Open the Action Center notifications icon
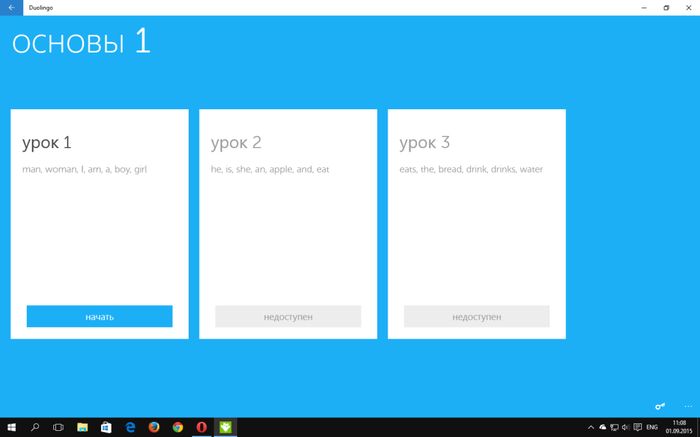 pos(638,427)
